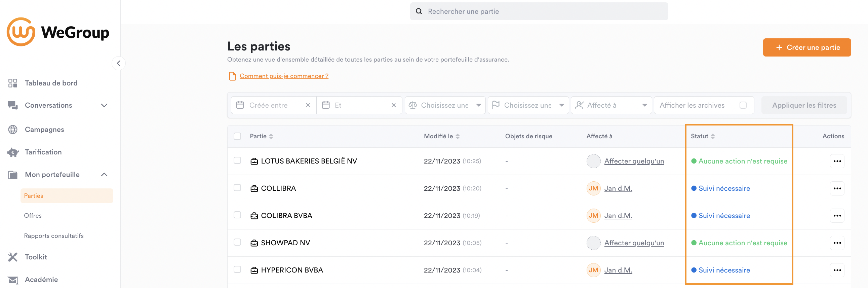The height and width of the screenshot is (288, 868).
Task: Check the COLLIBRA row checkbox
Action: [x=238, y=188]
